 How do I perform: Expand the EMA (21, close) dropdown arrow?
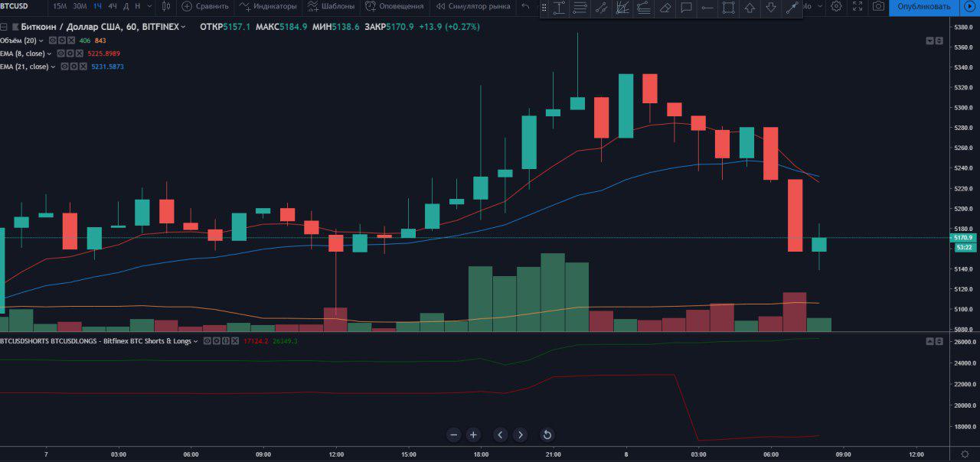point(54,67)
